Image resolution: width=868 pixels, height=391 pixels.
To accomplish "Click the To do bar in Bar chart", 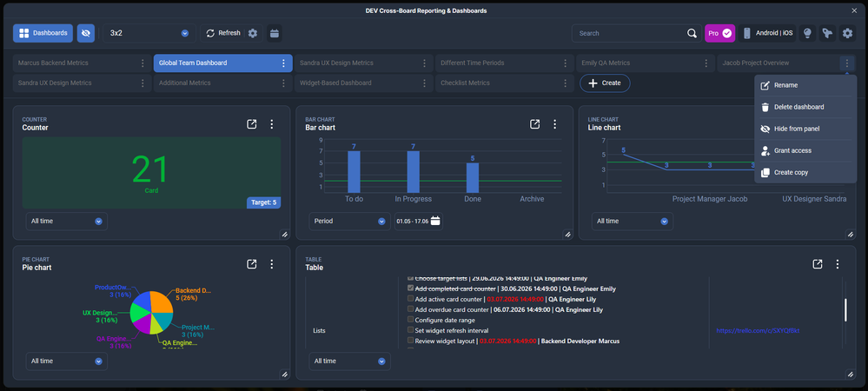I will [354, 172].
